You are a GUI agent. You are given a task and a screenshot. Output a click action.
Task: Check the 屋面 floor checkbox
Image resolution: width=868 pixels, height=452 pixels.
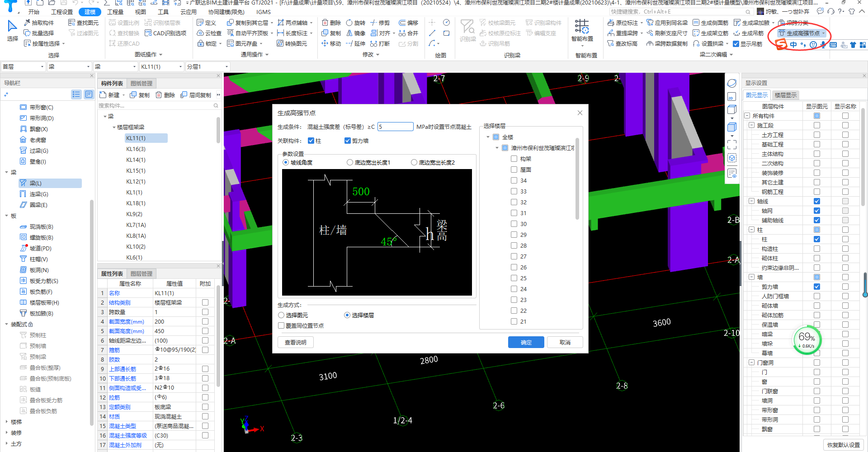point(514,169)
